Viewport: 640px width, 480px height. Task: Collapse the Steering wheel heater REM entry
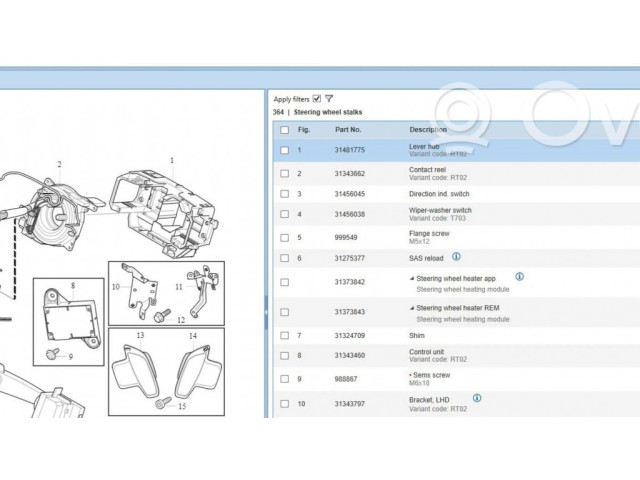tap(412, 309)
